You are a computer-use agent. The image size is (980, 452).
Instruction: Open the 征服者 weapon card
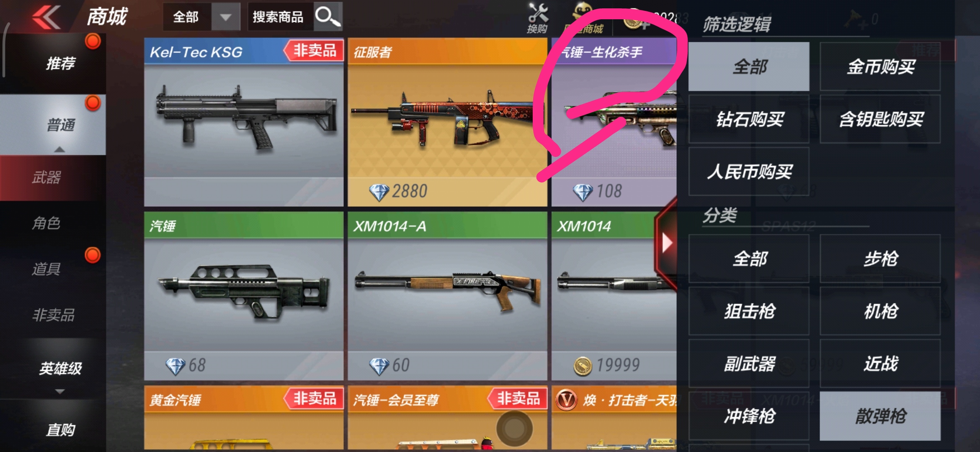[x=447, y=122]
